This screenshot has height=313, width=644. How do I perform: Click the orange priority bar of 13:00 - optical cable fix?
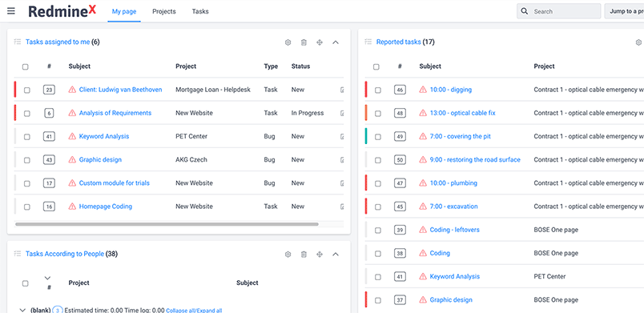coord(365,113)
